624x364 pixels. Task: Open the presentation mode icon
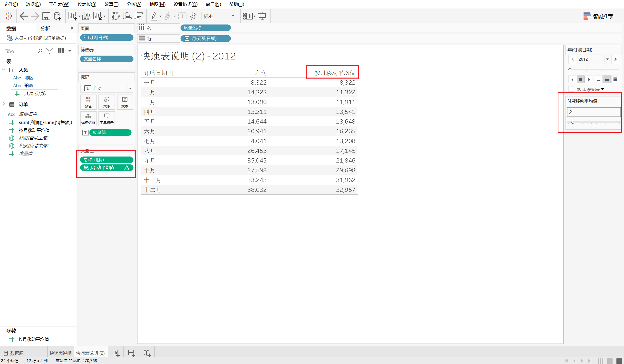(262, 16)
